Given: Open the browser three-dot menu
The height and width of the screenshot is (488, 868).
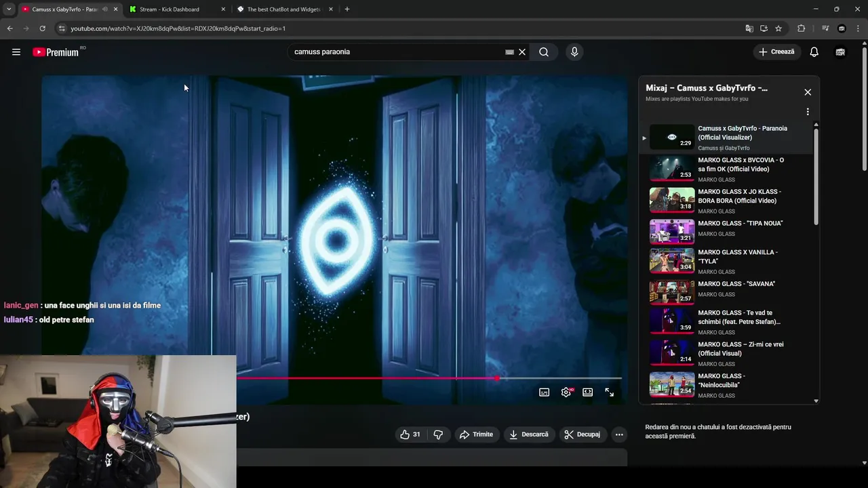Looking at the screenshot, I should [859, 28].
